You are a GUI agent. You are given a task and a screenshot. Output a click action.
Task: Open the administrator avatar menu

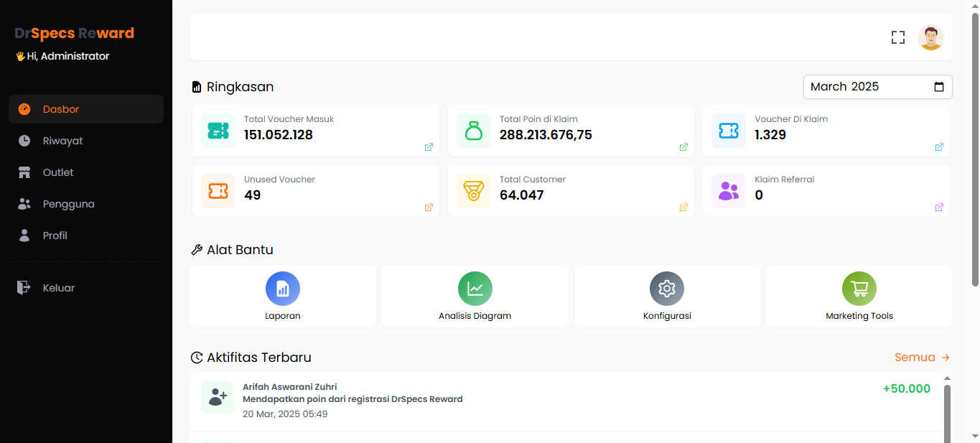pos(930,37)
